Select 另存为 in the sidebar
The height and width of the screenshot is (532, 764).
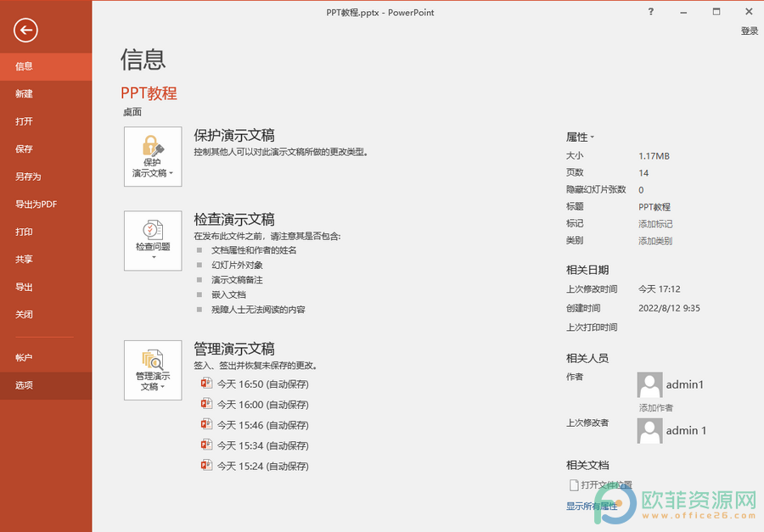(x=46, y=176)
